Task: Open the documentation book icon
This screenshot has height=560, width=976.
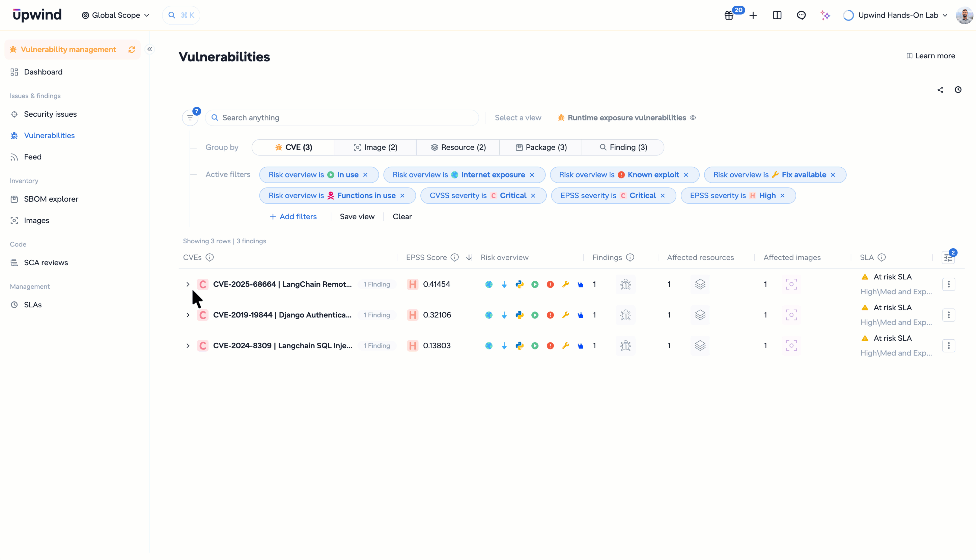Action: pos(777,15)
